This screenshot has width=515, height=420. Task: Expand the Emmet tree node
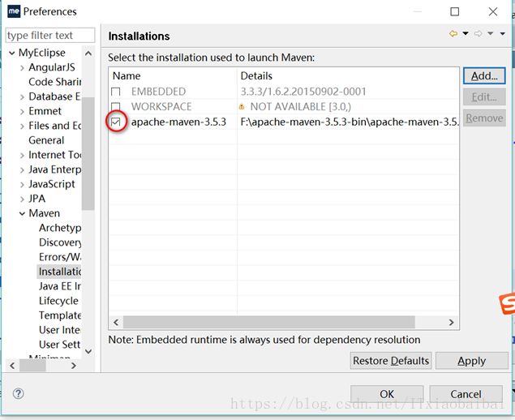(22, 112)
